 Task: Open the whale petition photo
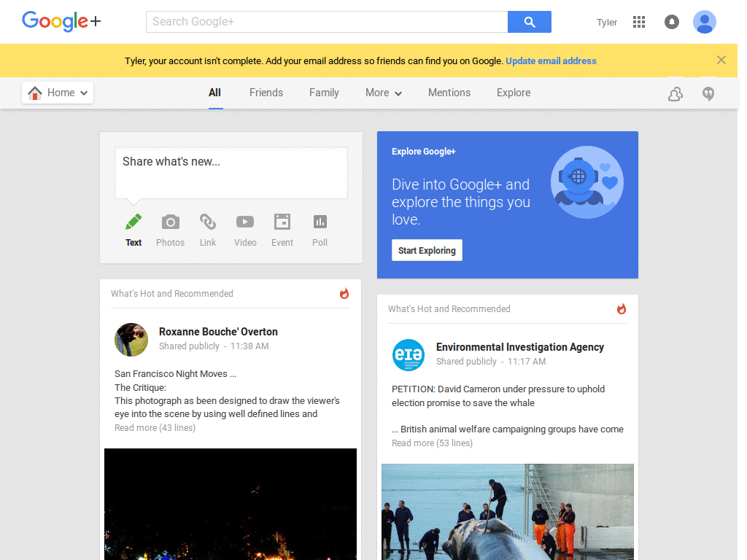508,511
